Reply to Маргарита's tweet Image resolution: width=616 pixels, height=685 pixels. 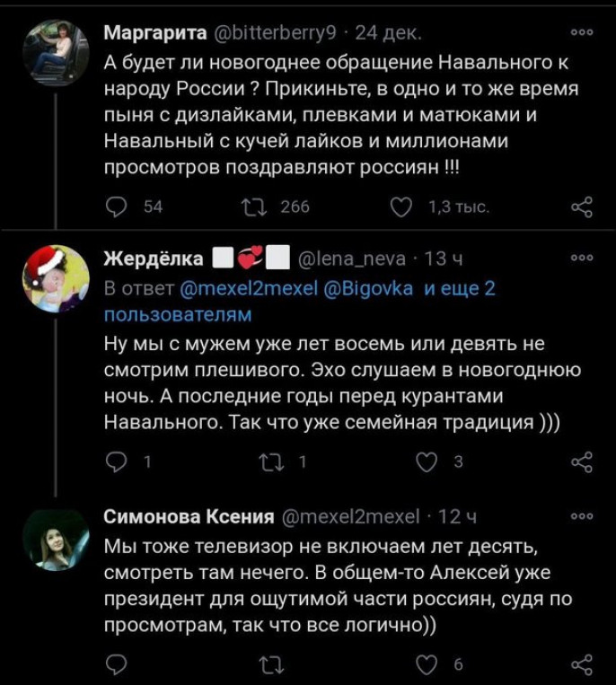117,207
